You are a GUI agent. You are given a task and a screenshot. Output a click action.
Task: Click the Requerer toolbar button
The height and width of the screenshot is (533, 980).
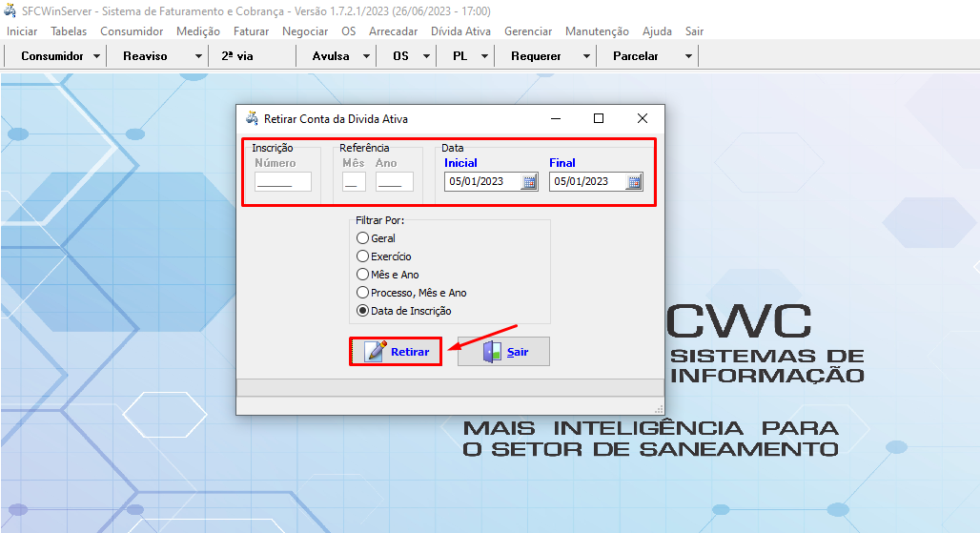tap(537, 56)
